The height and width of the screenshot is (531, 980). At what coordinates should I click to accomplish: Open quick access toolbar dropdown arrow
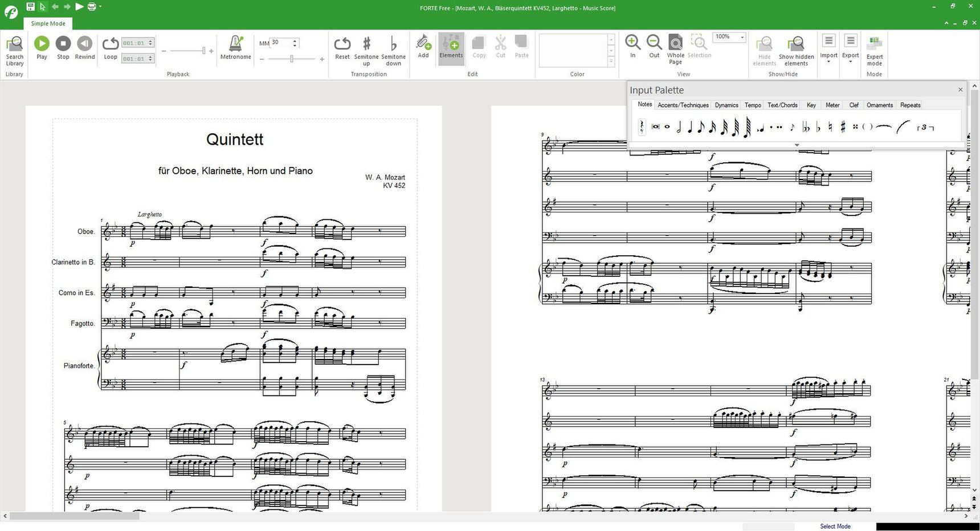[x=100, y=7]
